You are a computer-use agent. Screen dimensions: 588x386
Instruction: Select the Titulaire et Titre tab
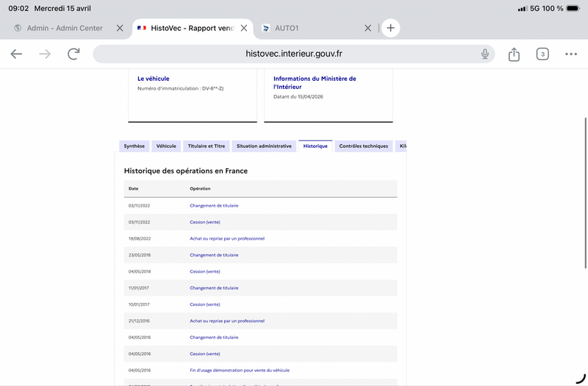[x=207, y=146]
